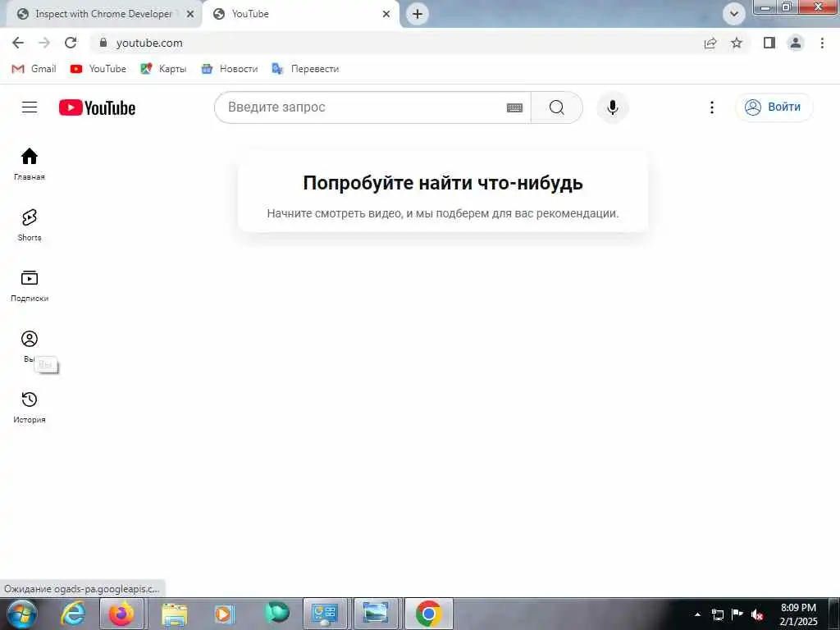Image resolution: width=840 pixels, height=630 pixels.
Task: Open Chrome three-dot menu
Action: pos(822,43)
